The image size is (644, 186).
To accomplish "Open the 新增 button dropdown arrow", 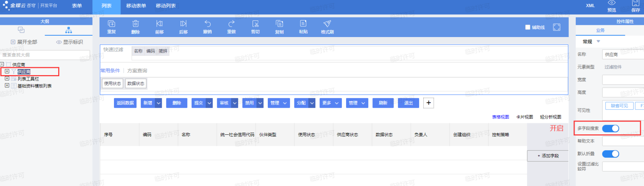I will point(158,103).
